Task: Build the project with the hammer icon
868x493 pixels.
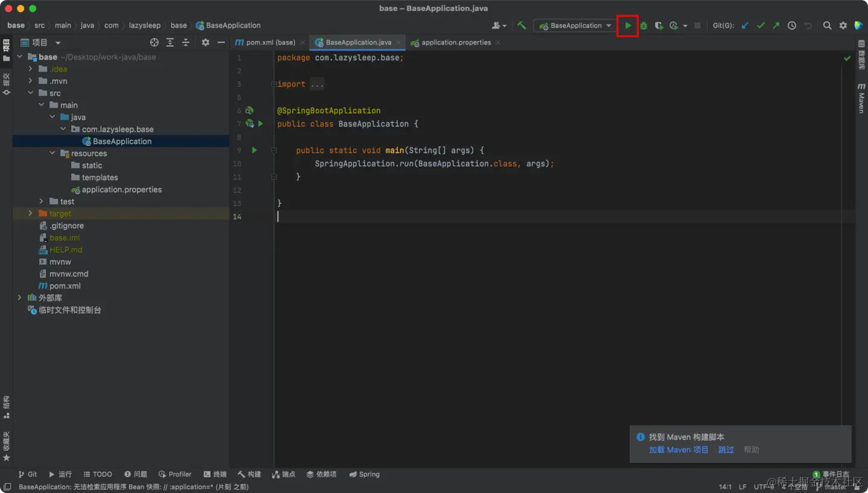Action: [x=522, y=25]
